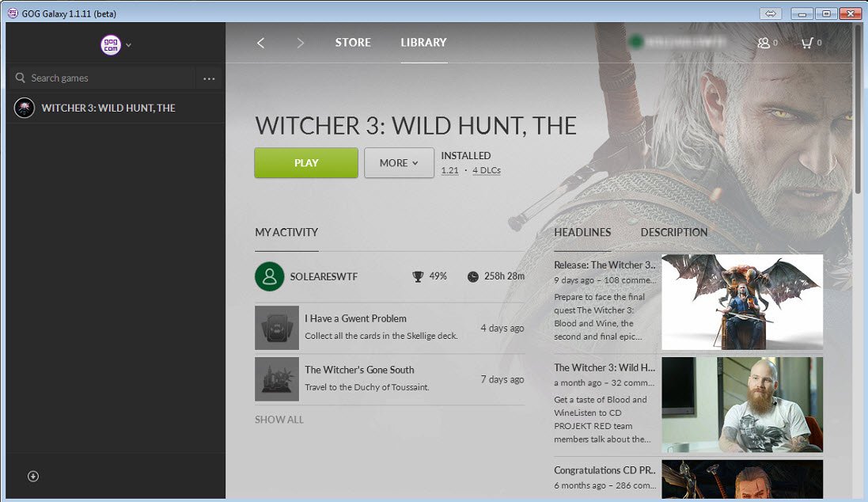This screenshot has height=502, width=868.
Task: Click The Witcher's Gone South title
Action: pyautogui.click(x=359, y=370)
